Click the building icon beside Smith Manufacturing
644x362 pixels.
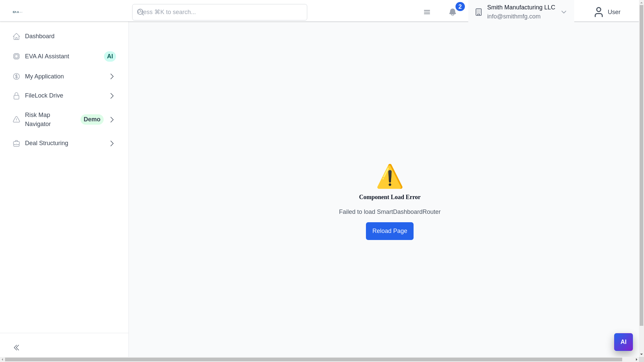click(479, 12)
